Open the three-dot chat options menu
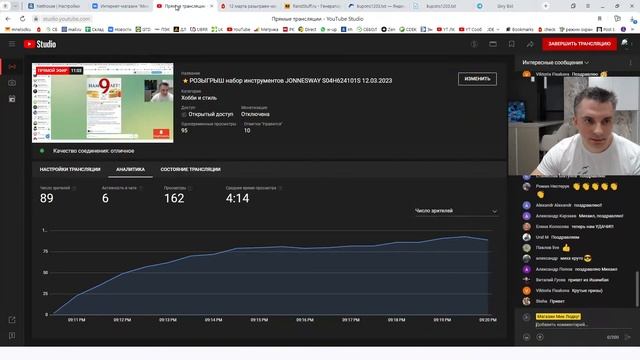Screen dimensions: 640x360 (x=630, y=62)
